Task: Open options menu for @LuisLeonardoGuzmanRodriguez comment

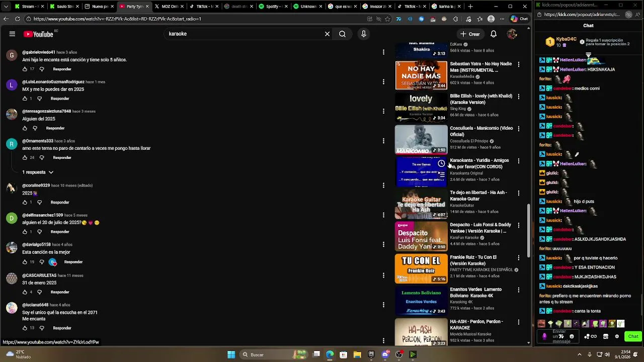Action: (x=383, y=81)
